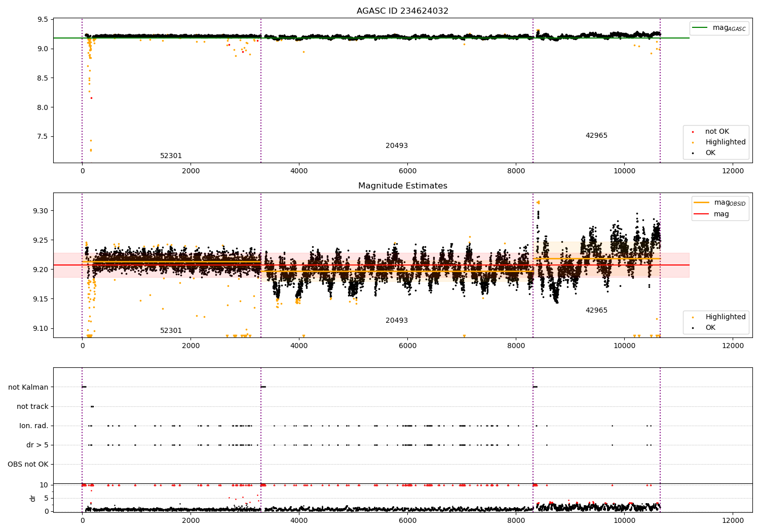This screenshot has height=532, width=760.
Task: Click the '12000' x-tick under the top plot
Action: pyautogui.click(x=733, y=171)
